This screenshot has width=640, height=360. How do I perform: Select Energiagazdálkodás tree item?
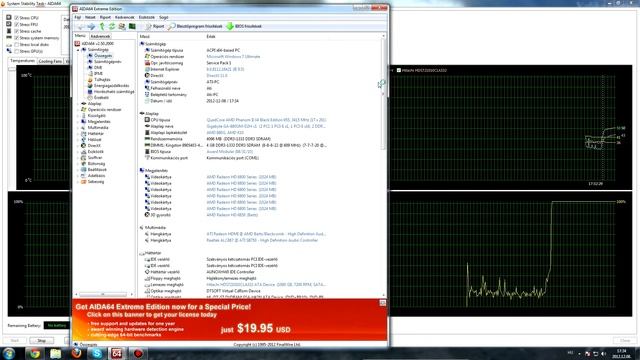pyautogui.click(x=111, y=86)
